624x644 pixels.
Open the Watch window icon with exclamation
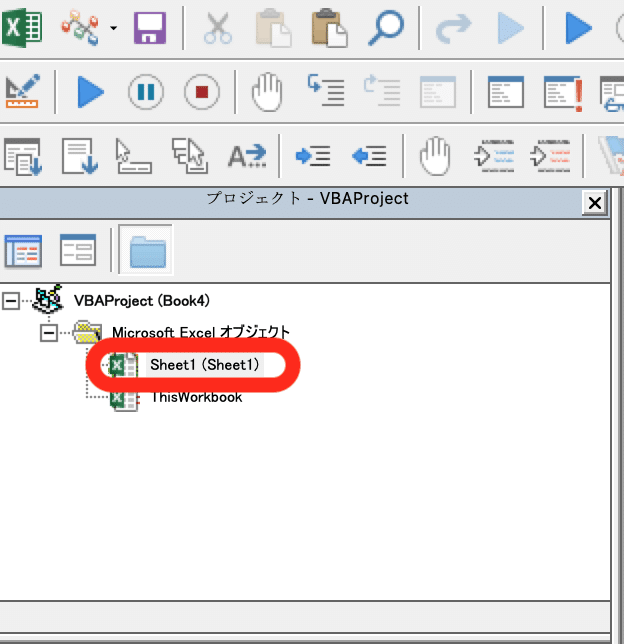(x=563, y=92)
